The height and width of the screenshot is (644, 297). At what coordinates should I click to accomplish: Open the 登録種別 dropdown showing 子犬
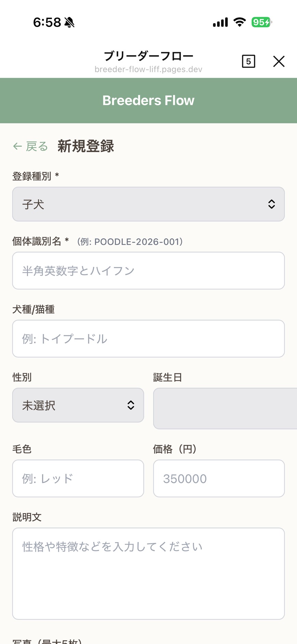[148, 204]
